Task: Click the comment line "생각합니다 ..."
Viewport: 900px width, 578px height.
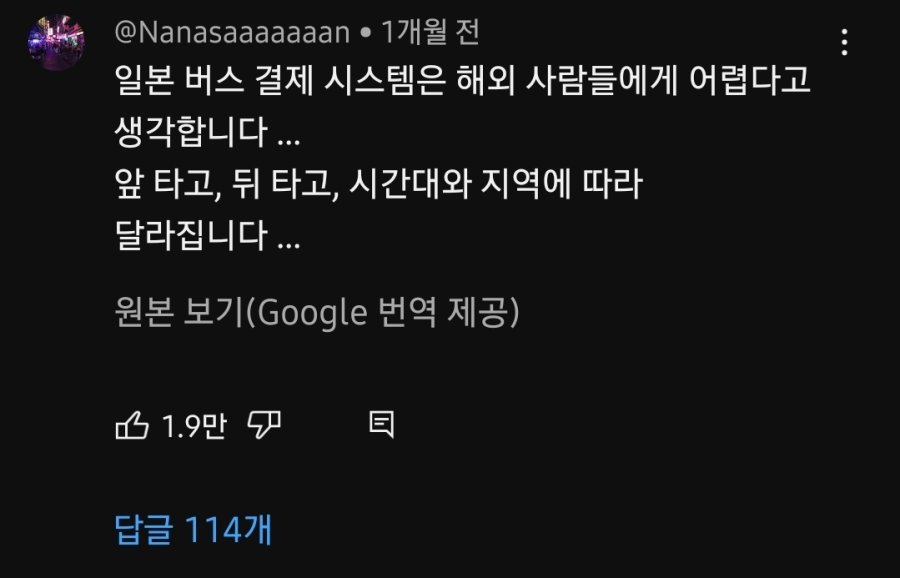Action: pos(207,132)
